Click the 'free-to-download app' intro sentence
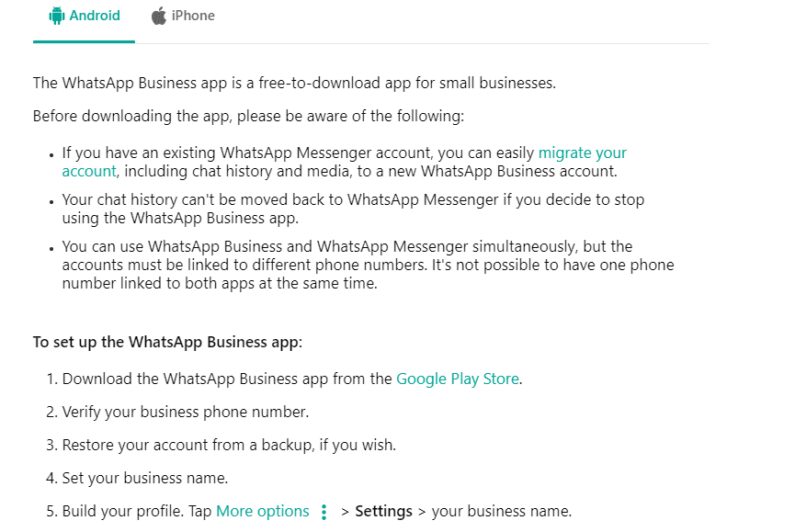The height and width of the screenshot is (532, 795). coord(294,83)
